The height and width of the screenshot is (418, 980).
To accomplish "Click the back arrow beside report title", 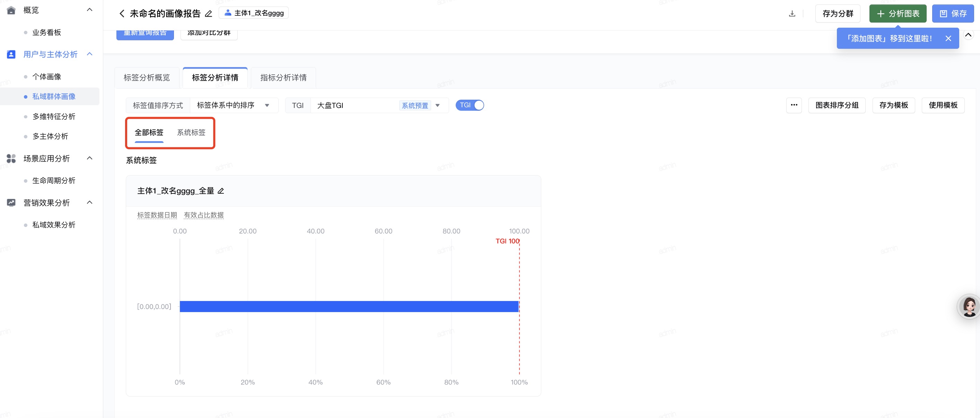I will pos(122,14).
